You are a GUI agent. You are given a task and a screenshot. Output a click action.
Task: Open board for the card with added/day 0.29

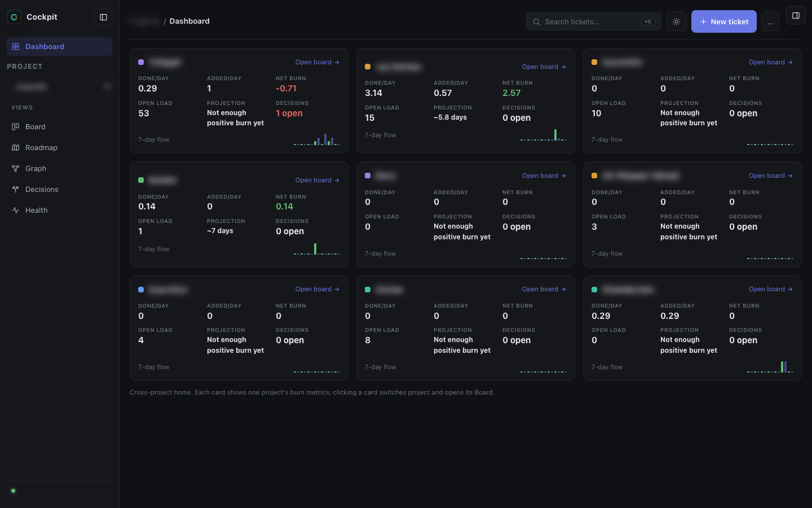[771, 289]
